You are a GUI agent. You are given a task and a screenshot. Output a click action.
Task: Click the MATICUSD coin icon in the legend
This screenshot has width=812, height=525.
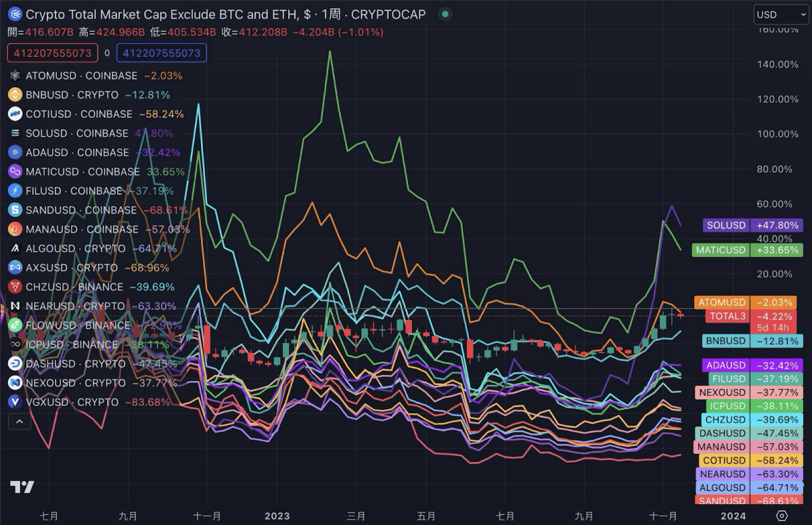pyautogui.click(x=15, y=172)
